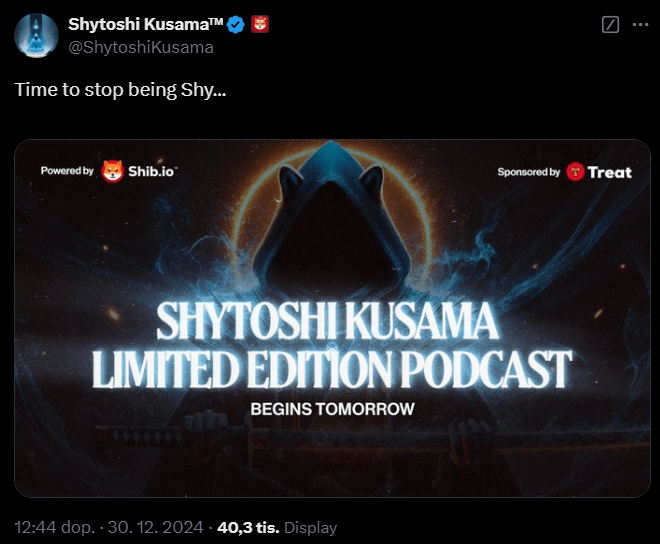
Task: Click the Treat sponsor logo
Action: click(x=599, y=172)
